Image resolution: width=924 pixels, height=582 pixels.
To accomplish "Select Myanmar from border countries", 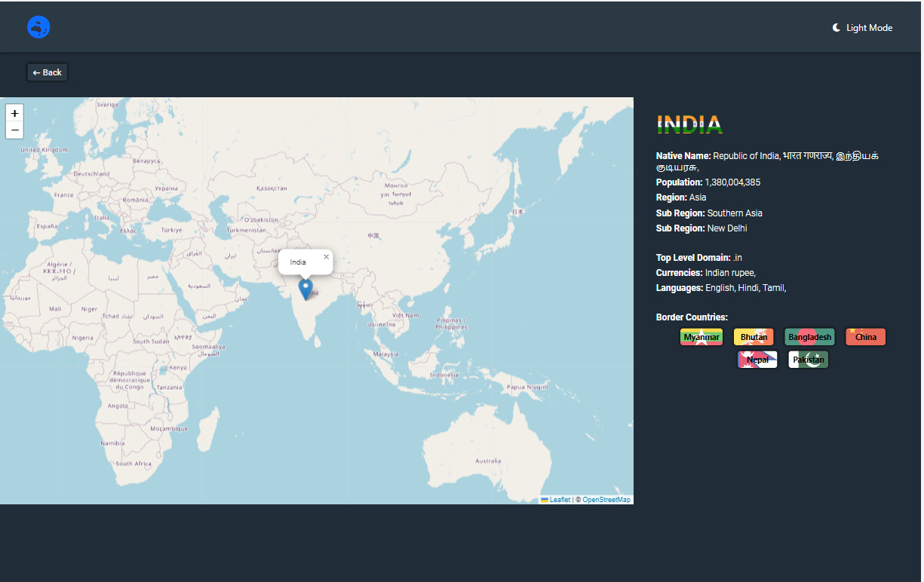I will 701,337.
